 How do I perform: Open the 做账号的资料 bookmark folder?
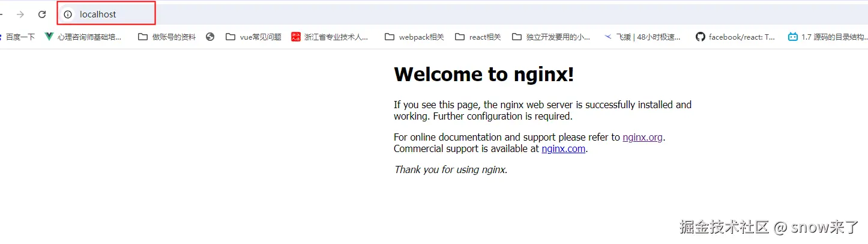(167, 37)
